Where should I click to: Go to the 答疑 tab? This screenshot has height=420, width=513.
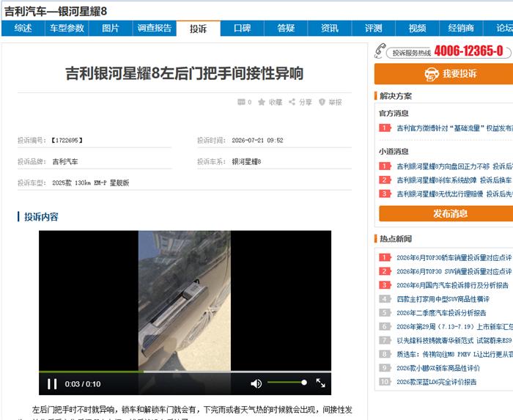(x=286, y=28)
